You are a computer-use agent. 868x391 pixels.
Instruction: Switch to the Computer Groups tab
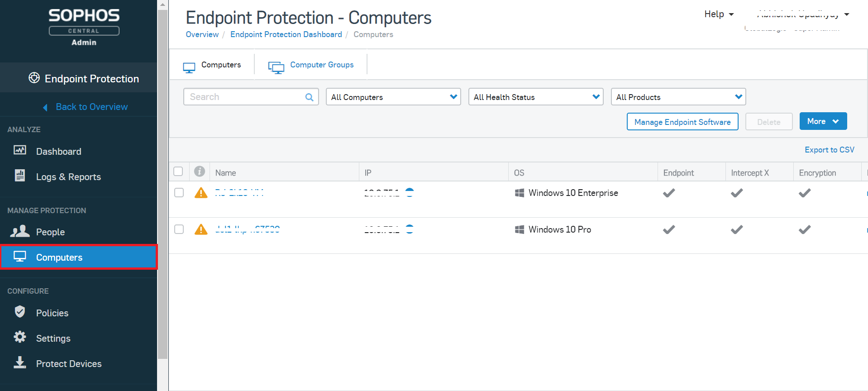point(321,65)
